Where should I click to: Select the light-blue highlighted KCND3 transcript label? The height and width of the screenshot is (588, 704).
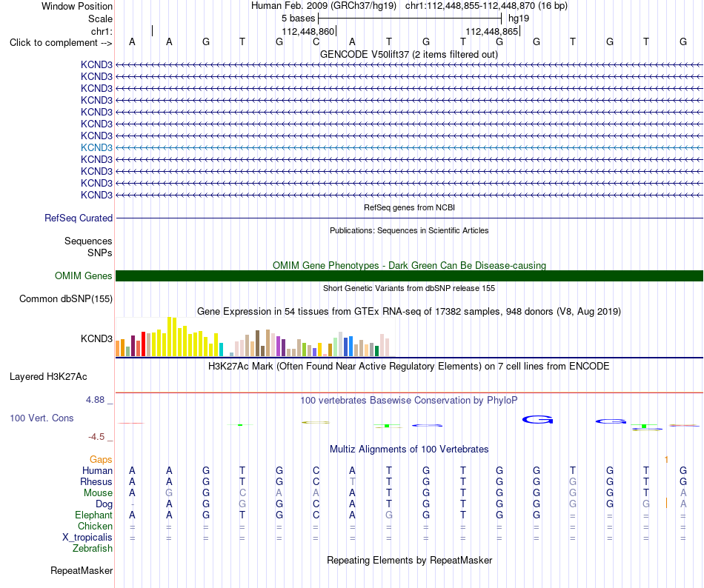[x=96, y=147]
